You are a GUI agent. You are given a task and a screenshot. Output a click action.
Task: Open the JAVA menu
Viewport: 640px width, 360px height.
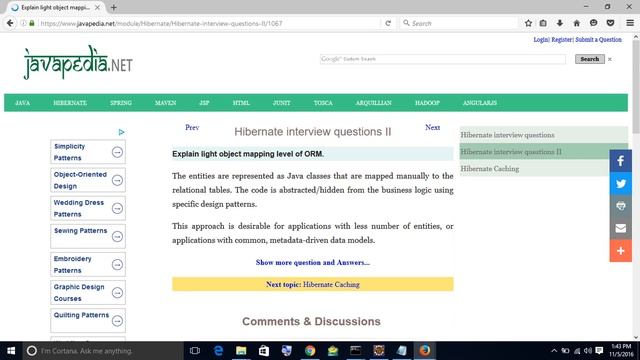(x=22, y=103)
